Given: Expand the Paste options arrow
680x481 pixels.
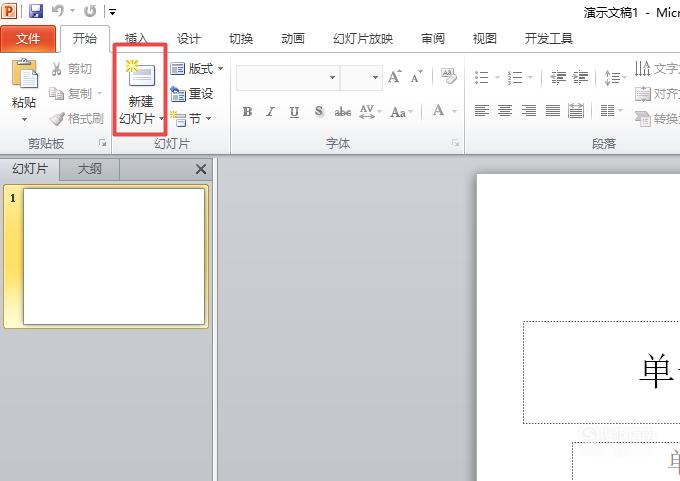Looking at the screenshot, I should coord(24,119).
